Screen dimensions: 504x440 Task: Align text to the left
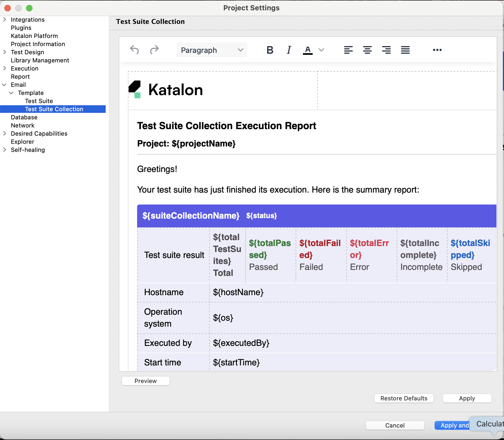(348, 50)
